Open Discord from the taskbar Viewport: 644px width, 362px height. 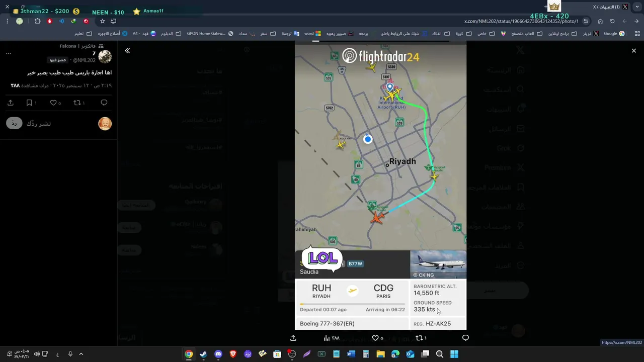(218, 354)
